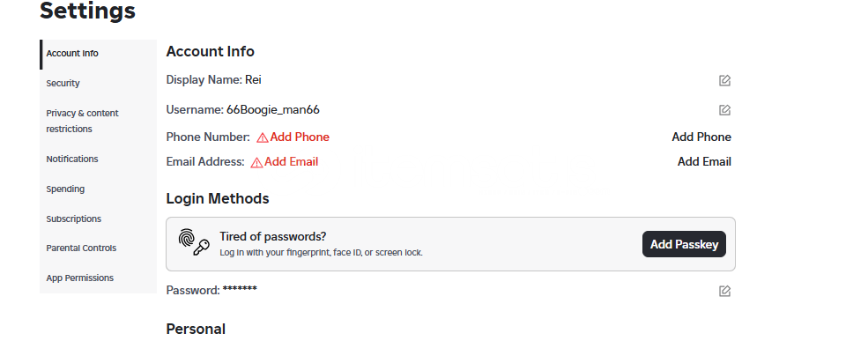Click the Tired of passwords banner text

[x=273, y=236]
